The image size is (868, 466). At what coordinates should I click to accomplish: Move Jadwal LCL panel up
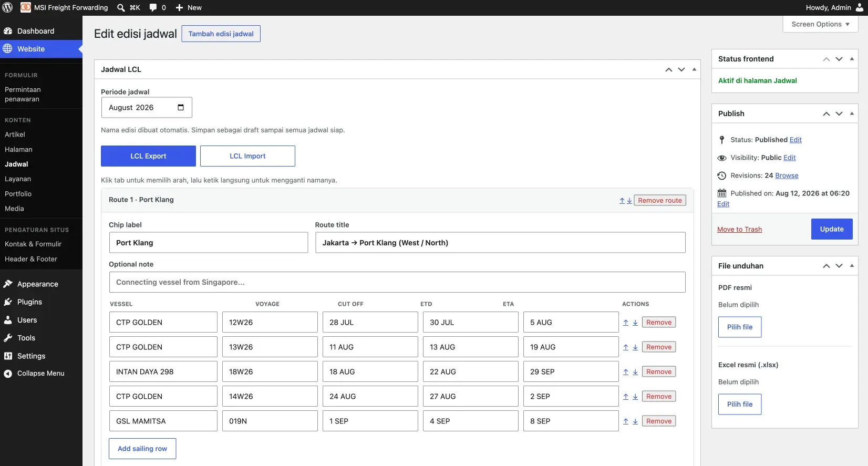coord(668,69)
